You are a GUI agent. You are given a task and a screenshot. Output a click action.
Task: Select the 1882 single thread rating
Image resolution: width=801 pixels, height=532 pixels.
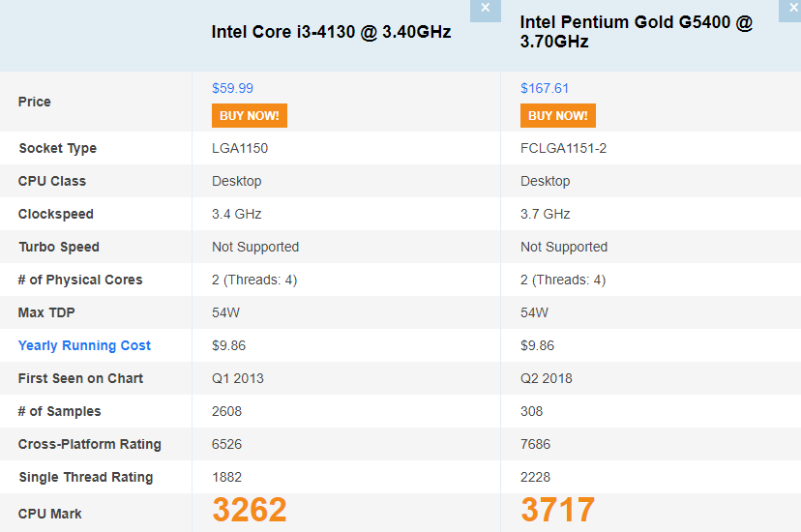click(x=226, y=477)
